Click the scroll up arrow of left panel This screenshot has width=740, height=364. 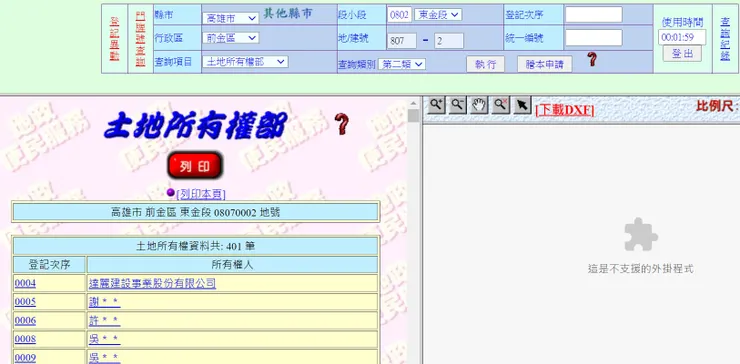coord(413,103)
